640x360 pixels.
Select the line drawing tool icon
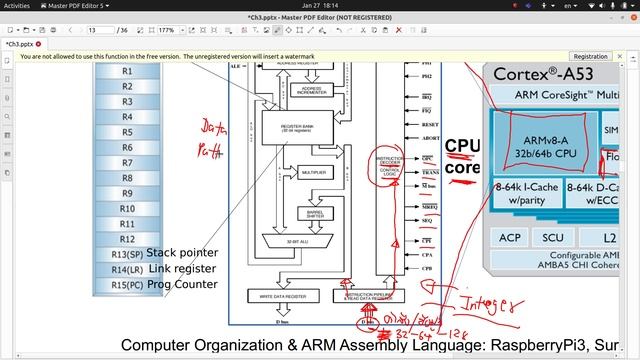tap(311, 30)
